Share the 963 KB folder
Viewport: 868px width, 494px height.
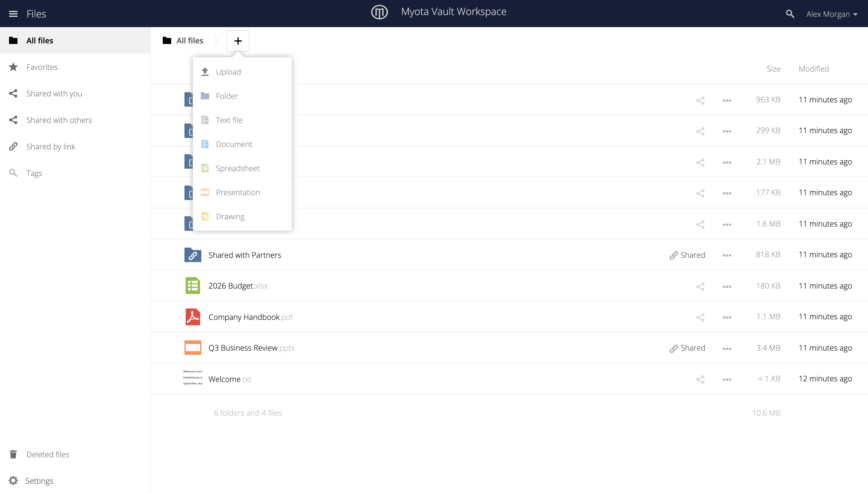[700, 100]
